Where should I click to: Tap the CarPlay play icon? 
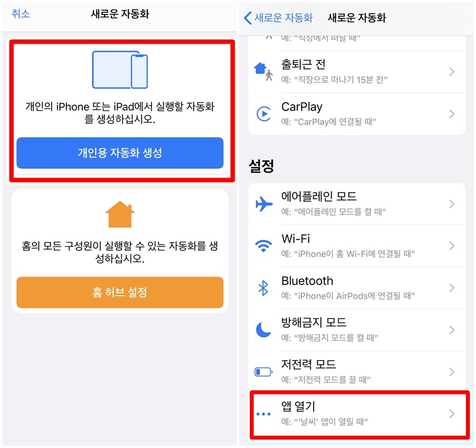point(263,114)
